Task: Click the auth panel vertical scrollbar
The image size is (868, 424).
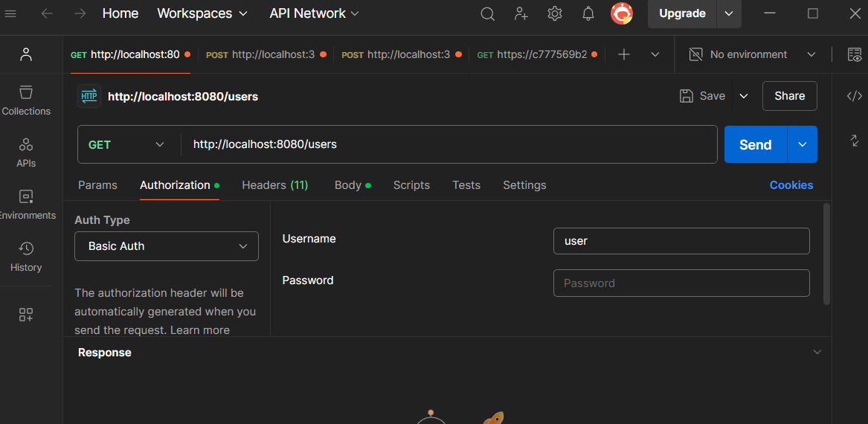Action: (x=826, y=254)
